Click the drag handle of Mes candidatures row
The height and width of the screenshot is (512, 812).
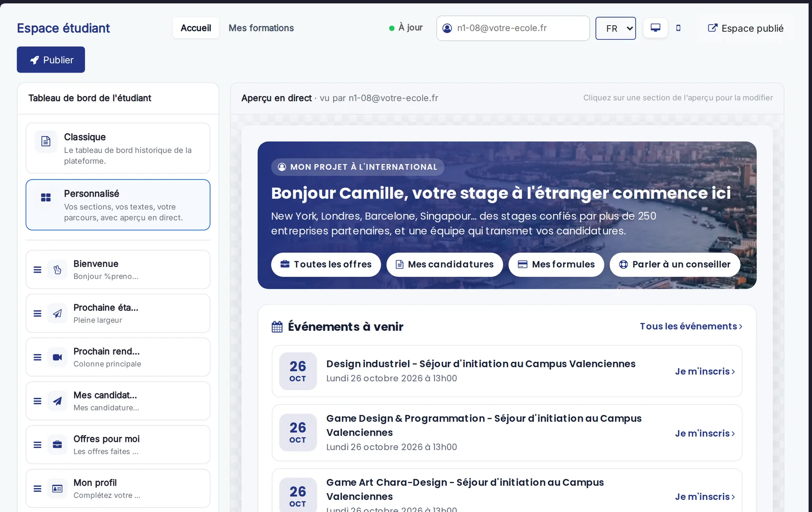(37, 401)
